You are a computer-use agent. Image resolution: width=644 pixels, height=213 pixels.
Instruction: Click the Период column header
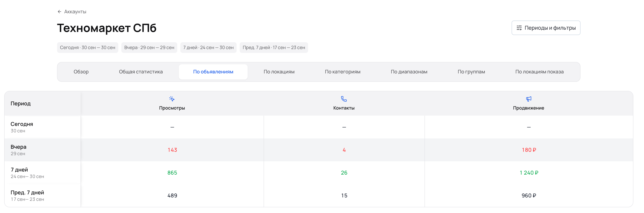[x=21, y=103]
